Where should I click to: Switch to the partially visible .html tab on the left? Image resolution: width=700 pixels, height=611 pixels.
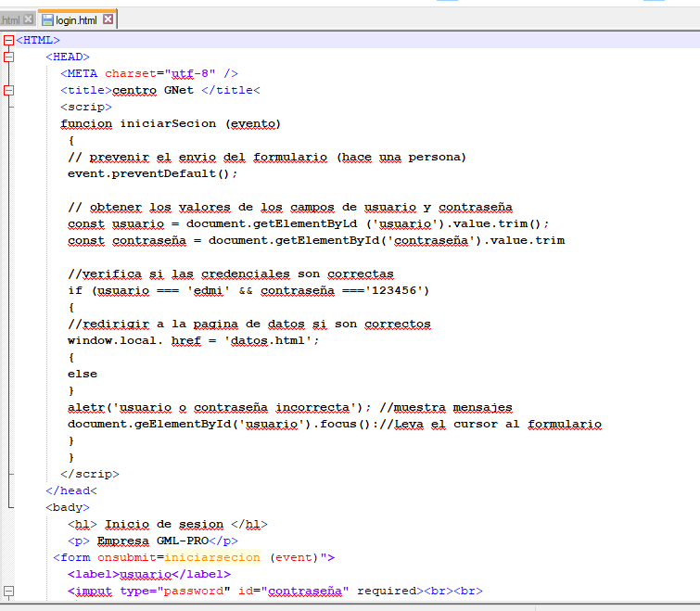click(10, 19)
